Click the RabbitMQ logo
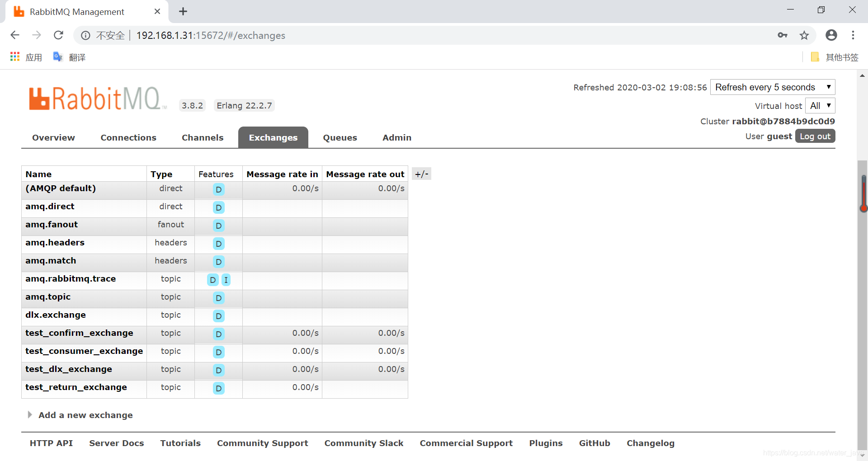Viewport: 868px width, 461px height. pos(97,99)
